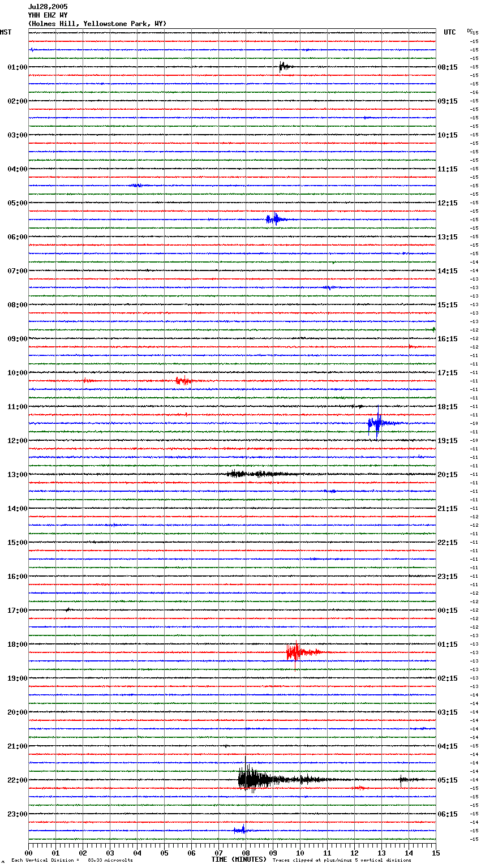Screen dimensions: 481x868
Task: Click '(Holmes Hill, Yellowstone Park, WY)' title
Action: tap(97, 24)
